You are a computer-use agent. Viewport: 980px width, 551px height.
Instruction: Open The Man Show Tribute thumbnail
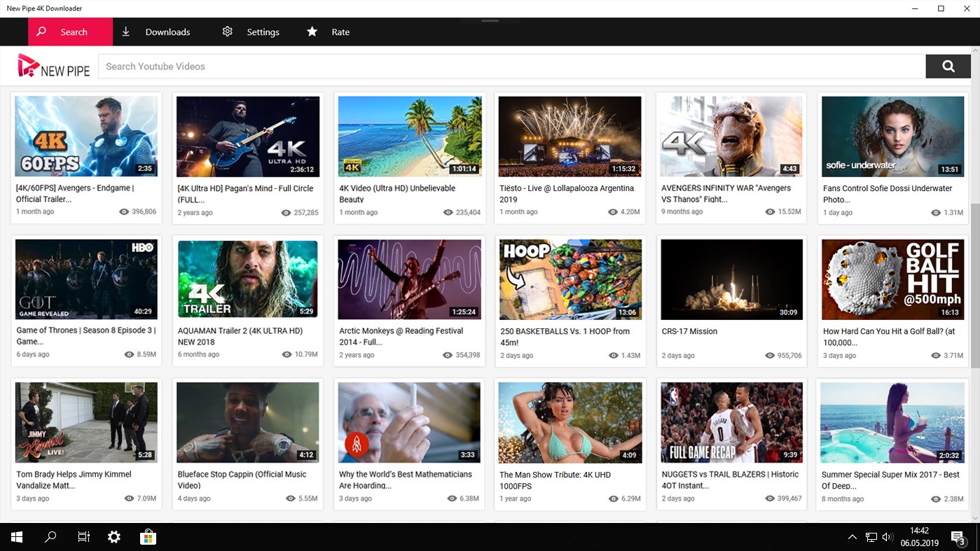pos(570,422)
